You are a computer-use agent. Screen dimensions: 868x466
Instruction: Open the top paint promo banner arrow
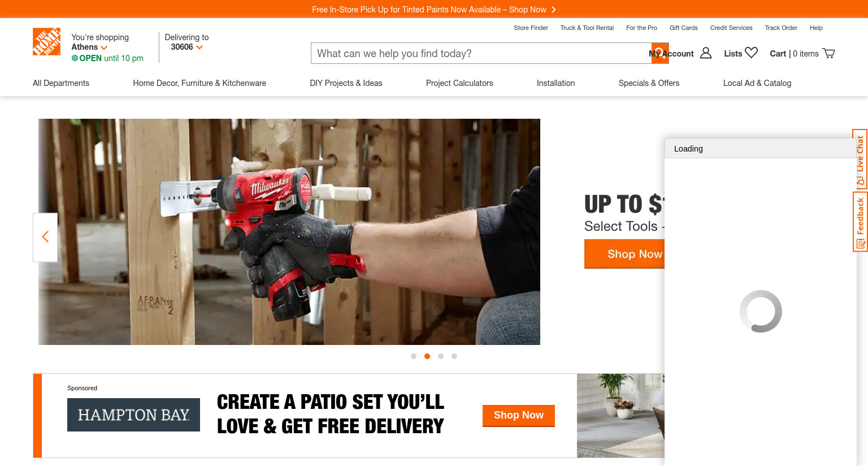pyautogui.click(x=554, y=10)
